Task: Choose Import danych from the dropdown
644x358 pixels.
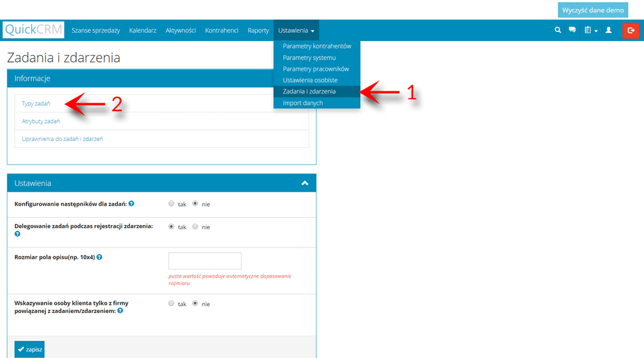Action: 303,102
